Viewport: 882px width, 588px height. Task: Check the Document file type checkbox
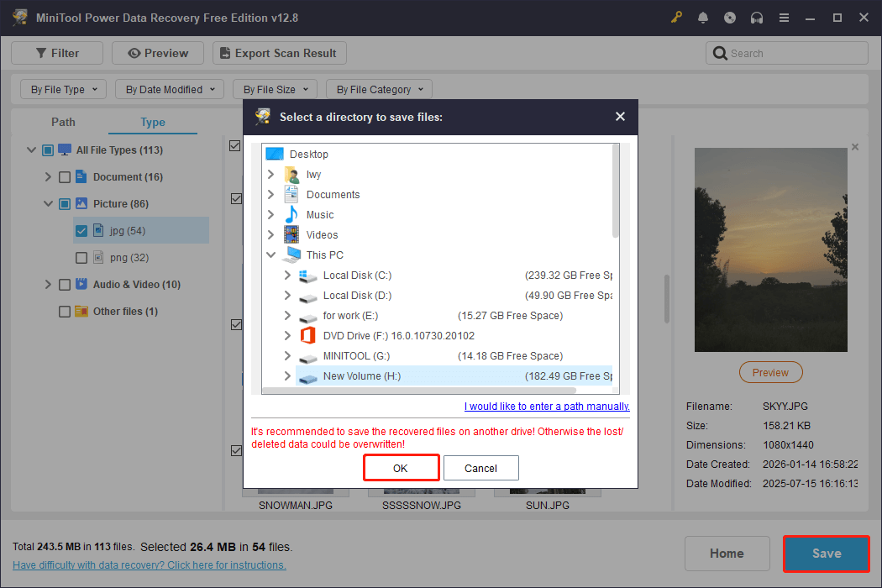coord(64,176)
